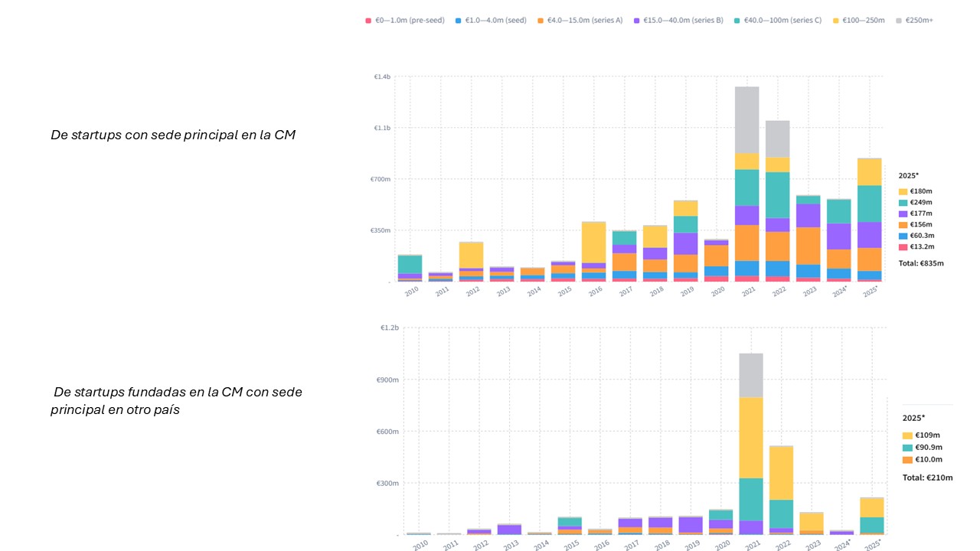This screenshot has height=551, width=980.
Task: Click the "Total: €835m" label
Action: 921,263
